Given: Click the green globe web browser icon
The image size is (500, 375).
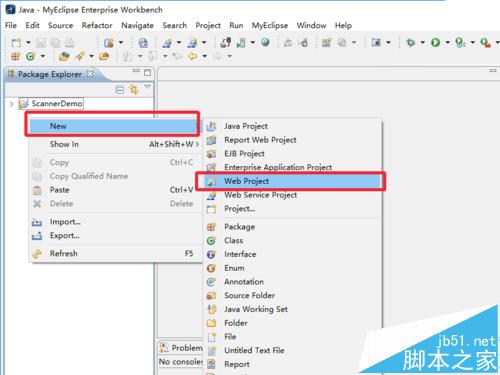Looking at the screenshot, I should (x=265, y=42).
